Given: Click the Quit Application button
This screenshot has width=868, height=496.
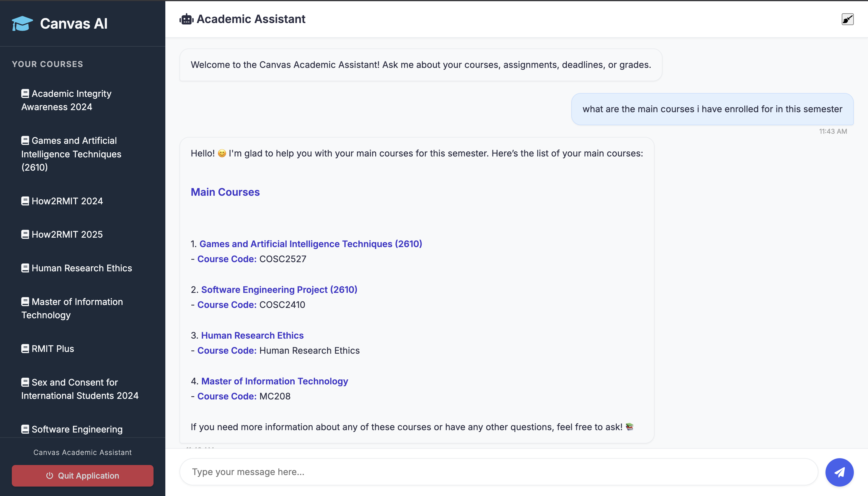Looking at the screenshot, I should [x=82, y=476].
